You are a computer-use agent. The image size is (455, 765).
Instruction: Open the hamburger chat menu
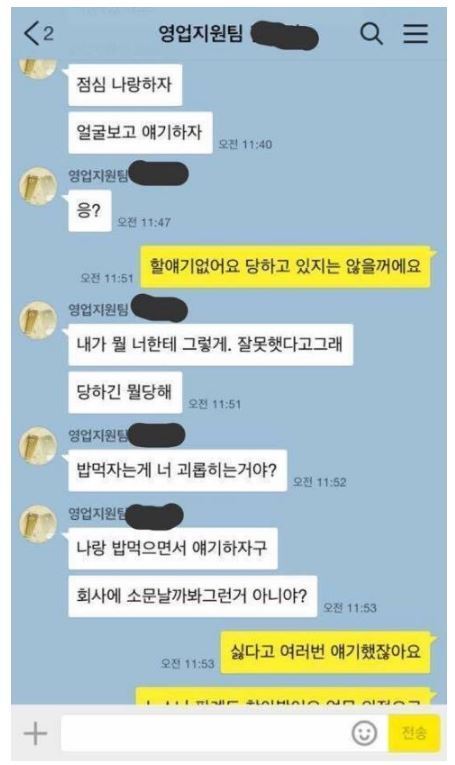pyautogui.click(x=415, y=34)
